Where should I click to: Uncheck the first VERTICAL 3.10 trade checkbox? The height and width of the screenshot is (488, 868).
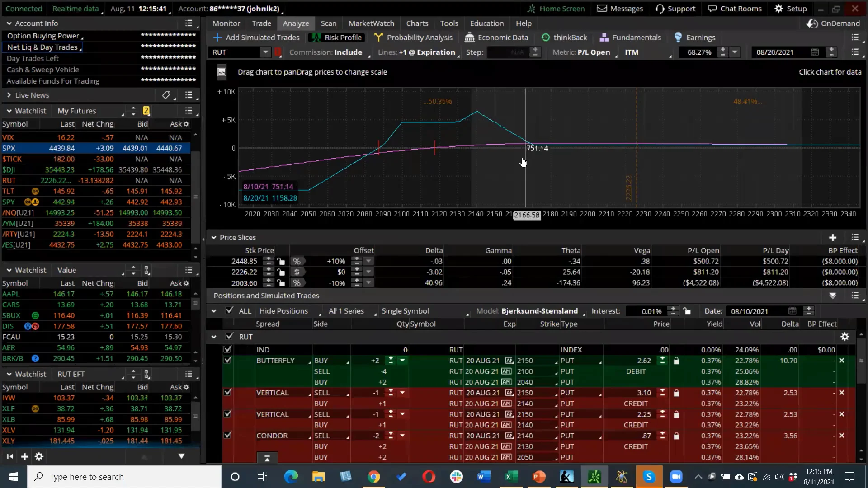(227, 392)
